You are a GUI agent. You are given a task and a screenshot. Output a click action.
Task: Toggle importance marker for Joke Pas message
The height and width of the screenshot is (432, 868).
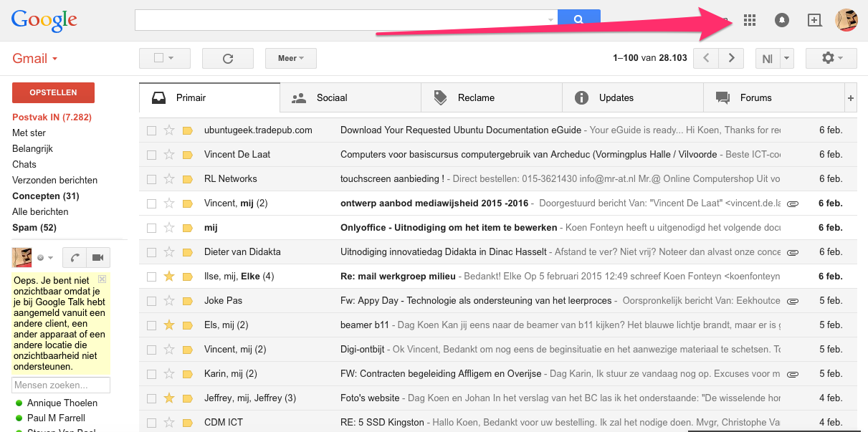(188, 301)
